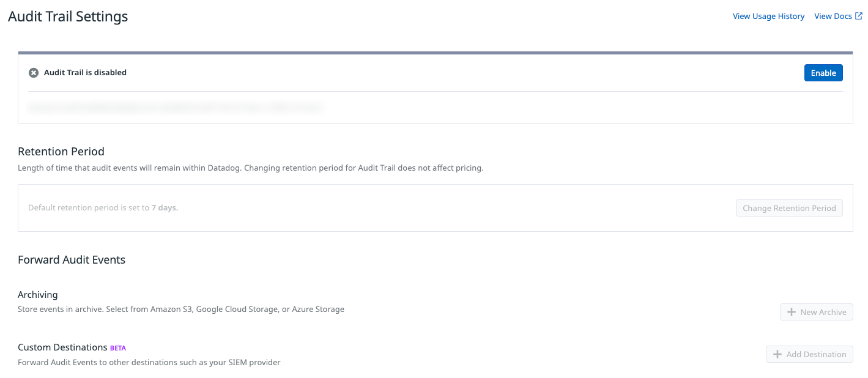The height and width of the screenshot is (378, 868).
Task: Click the Audit Trail is disabled message
Action: 85,73
